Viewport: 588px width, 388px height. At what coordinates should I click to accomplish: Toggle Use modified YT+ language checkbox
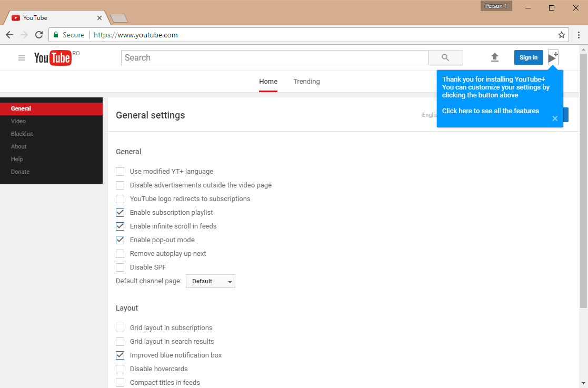coord(120,171)
